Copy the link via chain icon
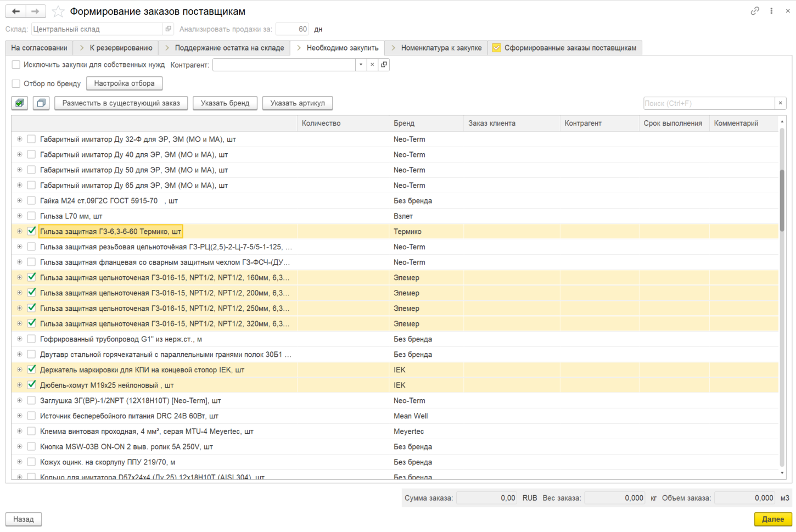This screenshot has width=796, height=532. [x=755, y=11]
